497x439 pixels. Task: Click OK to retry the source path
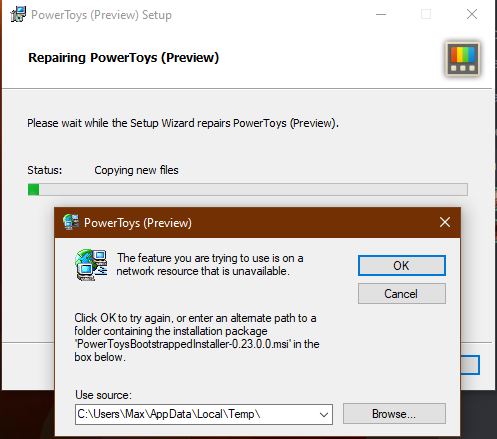(x=402, y=266)
